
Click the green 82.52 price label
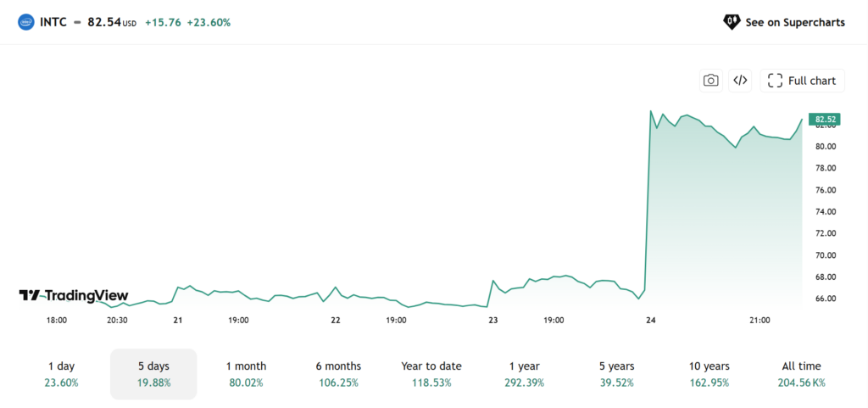[x=824, y=119]
